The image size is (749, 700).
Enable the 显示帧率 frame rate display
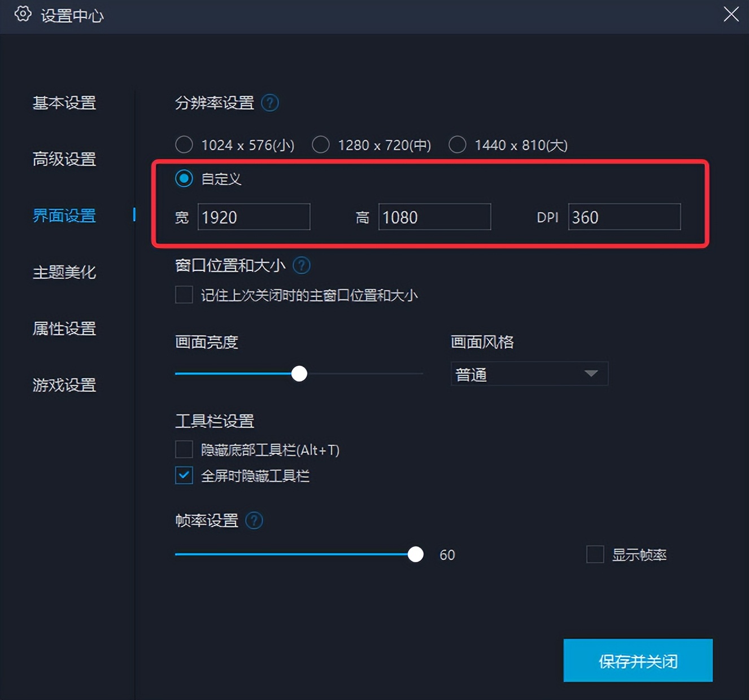(595, 554)
